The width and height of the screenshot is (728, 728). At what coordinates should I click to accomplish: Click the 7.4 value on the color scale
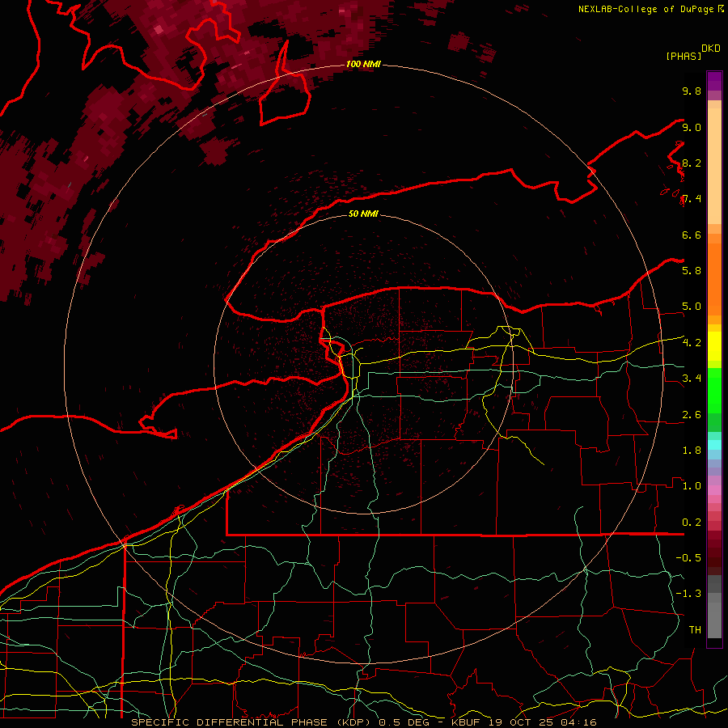692,199
